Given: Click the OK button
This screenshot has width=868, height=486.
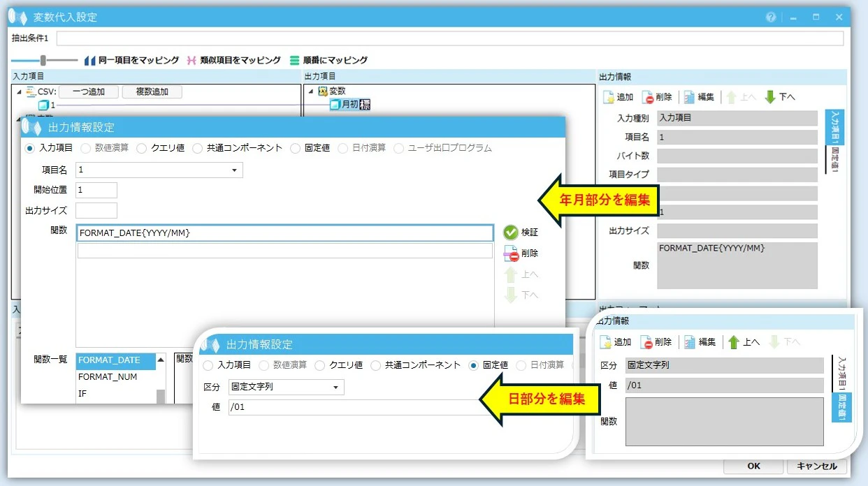Looking at the screenshot, I should 753,466.
